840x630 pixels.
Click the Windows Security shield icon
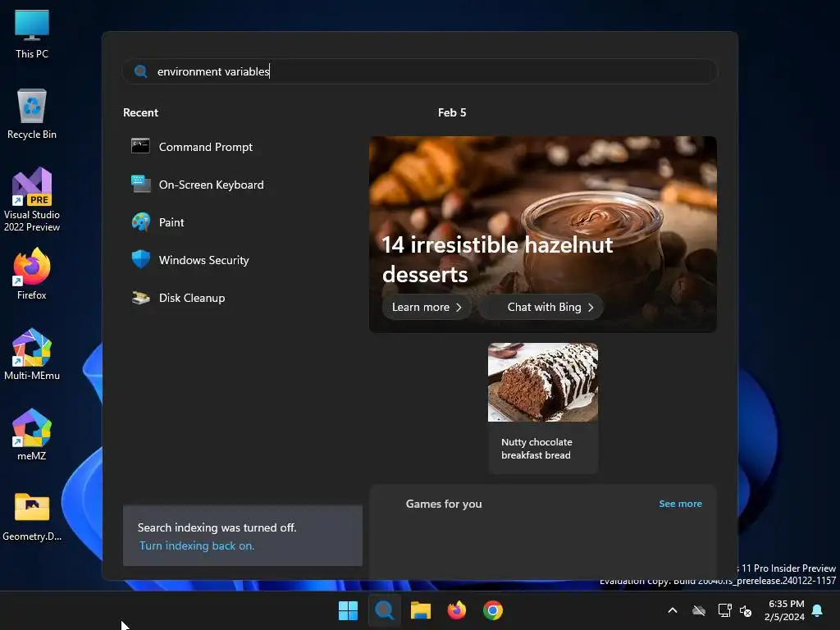(x=140, y=259)
